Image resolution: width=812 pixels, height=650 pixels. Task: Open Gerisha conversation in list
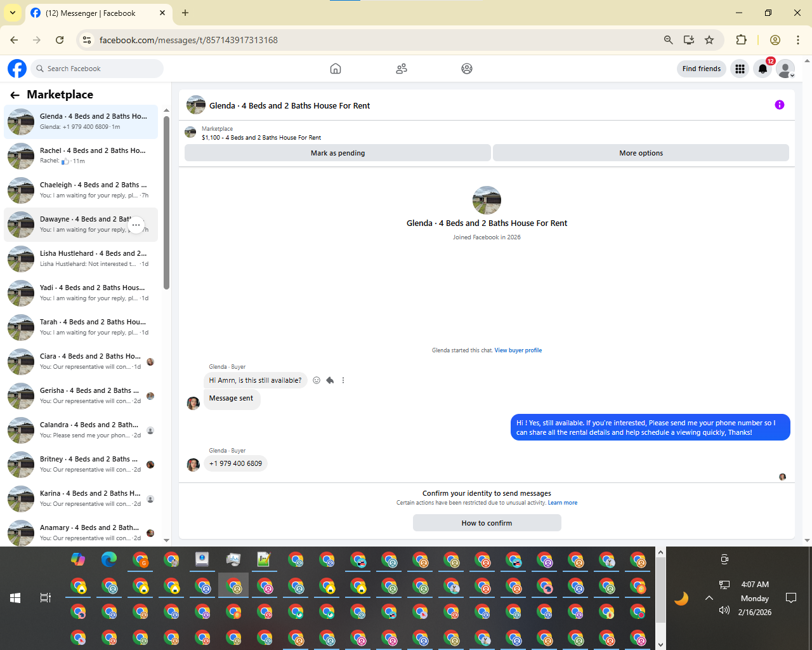pos(81,396)
